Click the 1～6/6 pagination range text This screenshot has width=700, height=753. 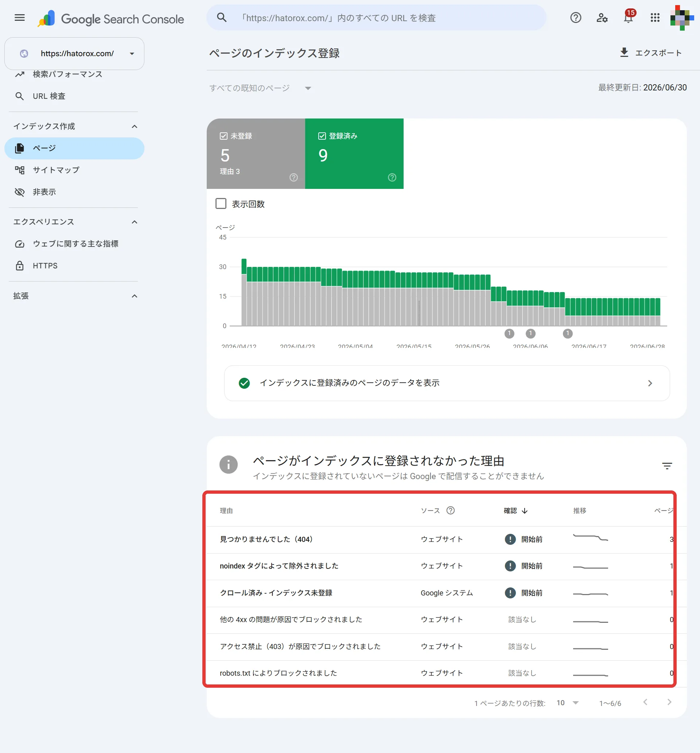pos(610,703)
